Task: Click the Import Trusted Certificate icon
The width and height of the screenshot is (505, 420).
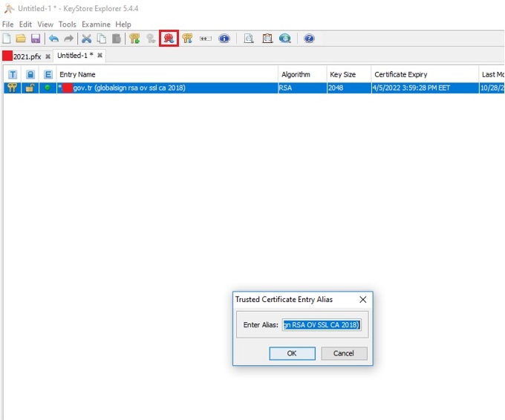Action: [x=169, y=39]
